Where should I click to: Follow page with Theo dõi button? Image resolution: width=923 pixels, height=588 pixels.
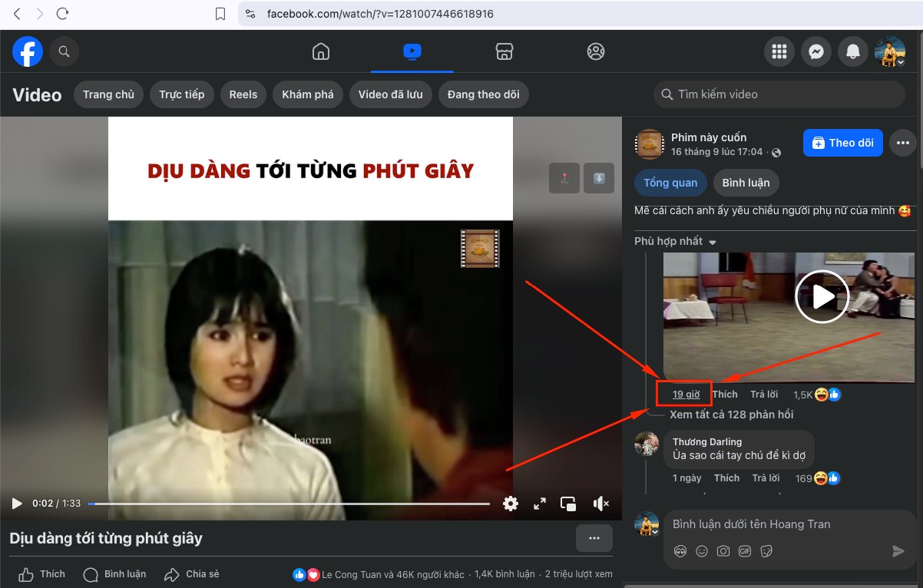point(843,143)
